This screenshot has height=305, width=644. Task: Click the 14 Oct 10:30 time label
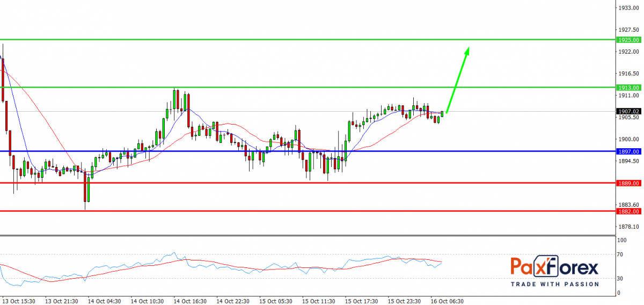[147, 301]
